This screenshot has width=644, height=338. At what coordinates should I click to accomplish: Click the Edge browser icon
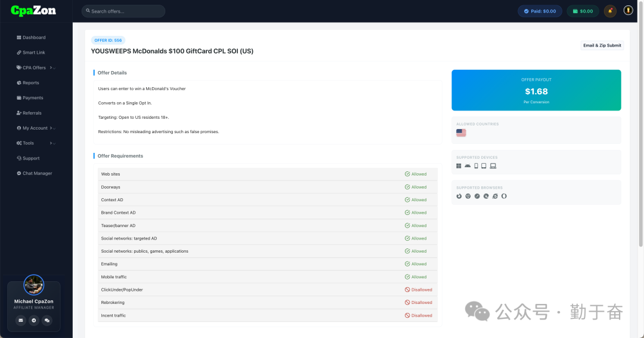[486, 196]
